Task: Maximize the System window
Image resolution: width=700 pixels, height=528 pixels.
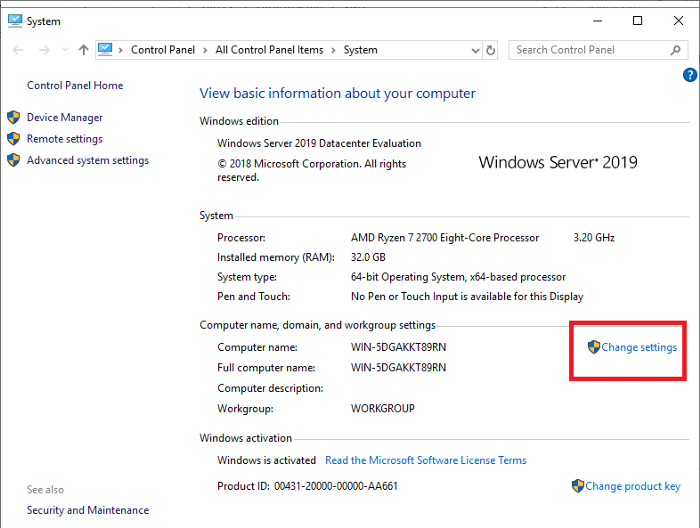Action: [638, 21]
